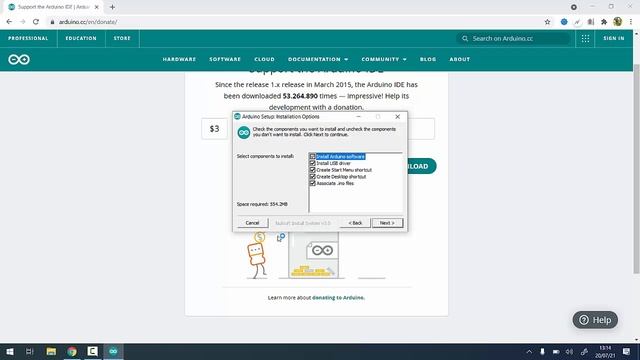Open the notification center icon
Viewport: 640px width, 360px height.
627,351
